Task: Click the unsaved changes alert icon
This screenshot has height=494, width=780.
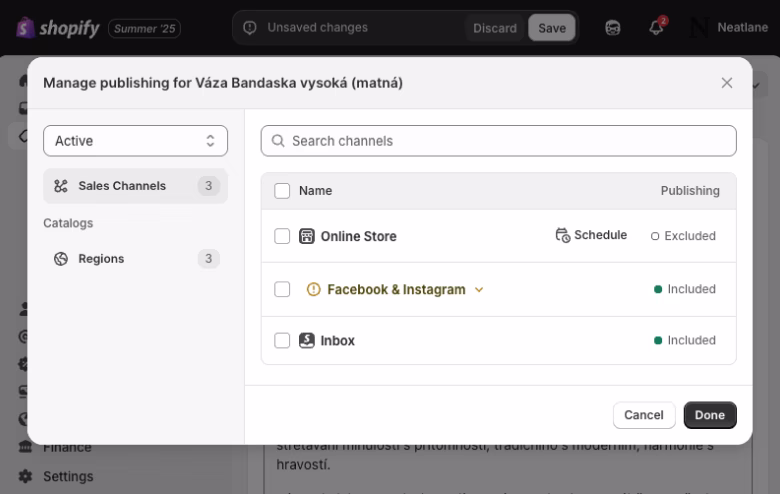Action: pos(250,28)
